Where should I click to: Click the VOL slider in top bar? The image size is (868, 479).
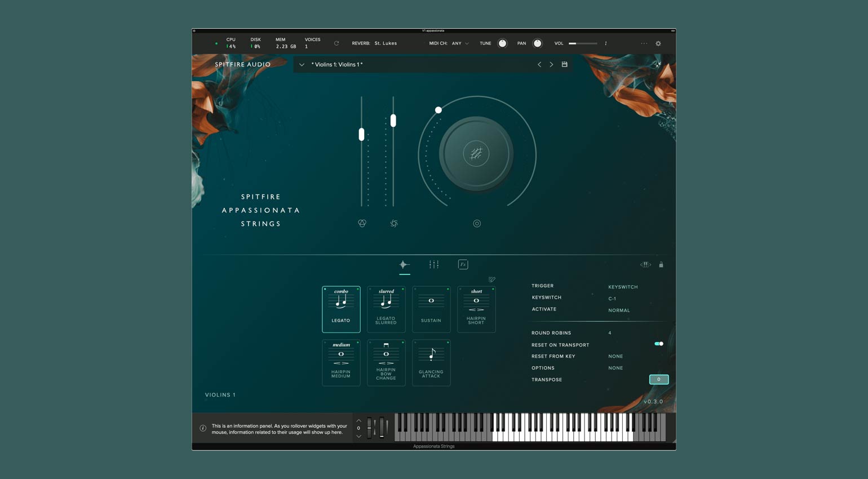(x=583, y=43)
